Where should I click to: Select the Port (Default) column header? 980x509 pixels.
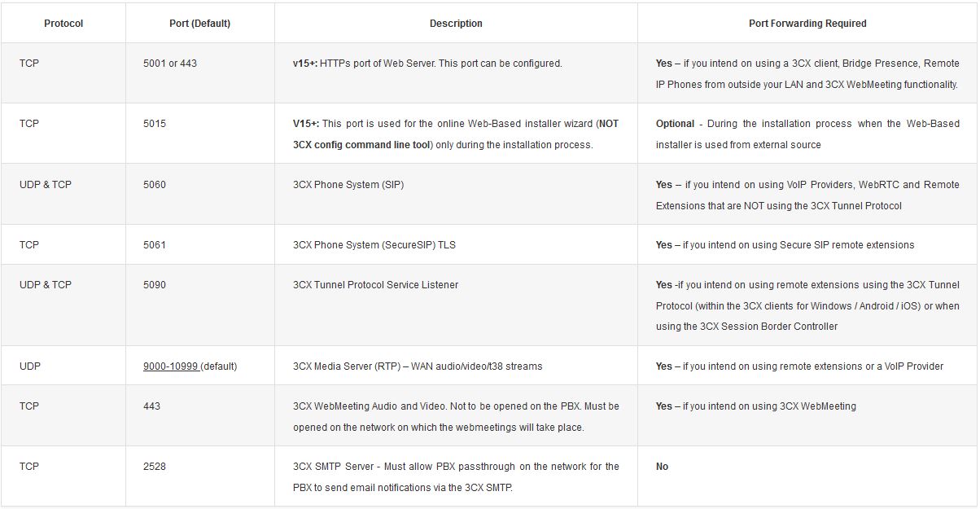click(199, 24)
